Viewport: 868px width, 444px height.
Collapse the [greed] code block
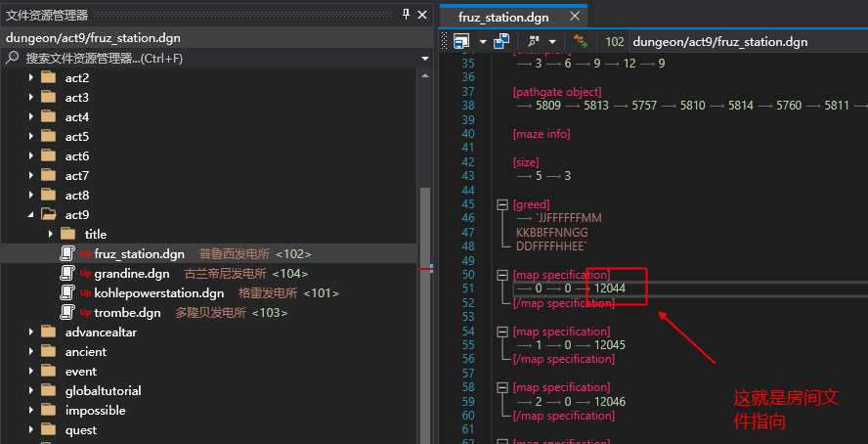click(x=502, y=204)
